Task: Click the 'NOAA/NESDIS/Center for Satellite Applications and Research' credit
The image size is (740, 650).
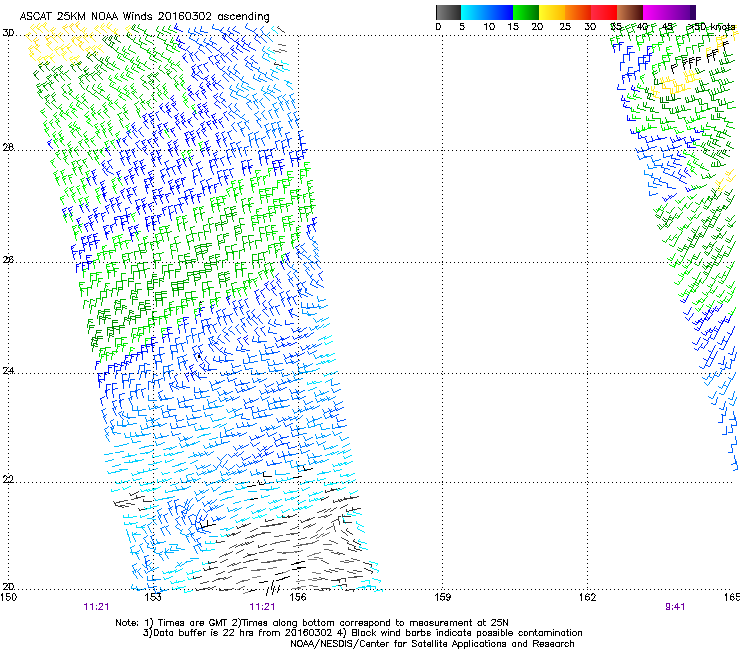Action: point(432,644)
